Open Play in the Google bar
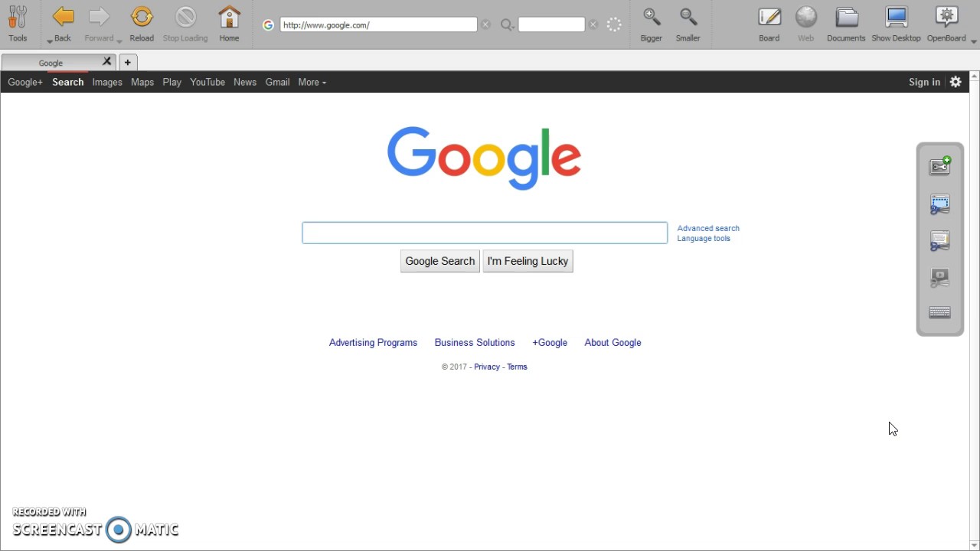980x551 pixels. [172, 82]
